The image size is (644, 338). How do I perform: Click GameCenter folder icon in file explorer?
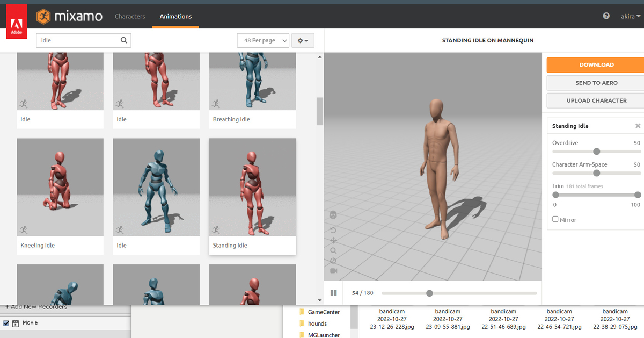pos(302,312)
